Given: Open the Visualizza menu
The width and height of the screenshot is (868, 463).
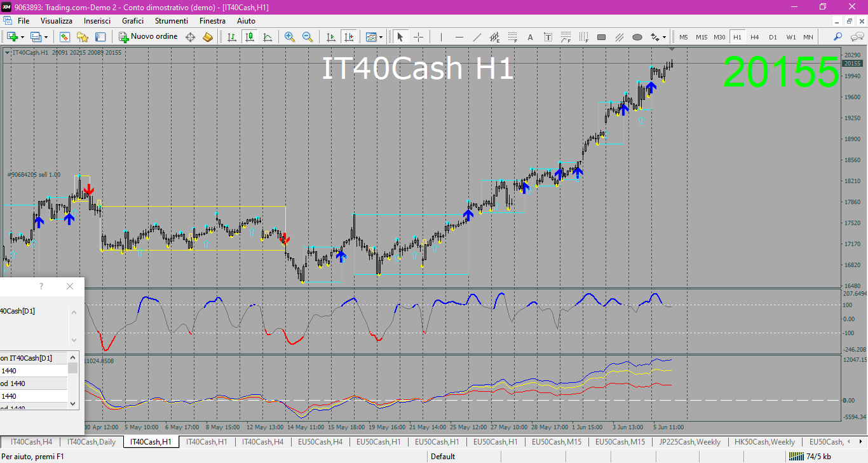Looking at the screenshot, I should click(x=57, y=21).
